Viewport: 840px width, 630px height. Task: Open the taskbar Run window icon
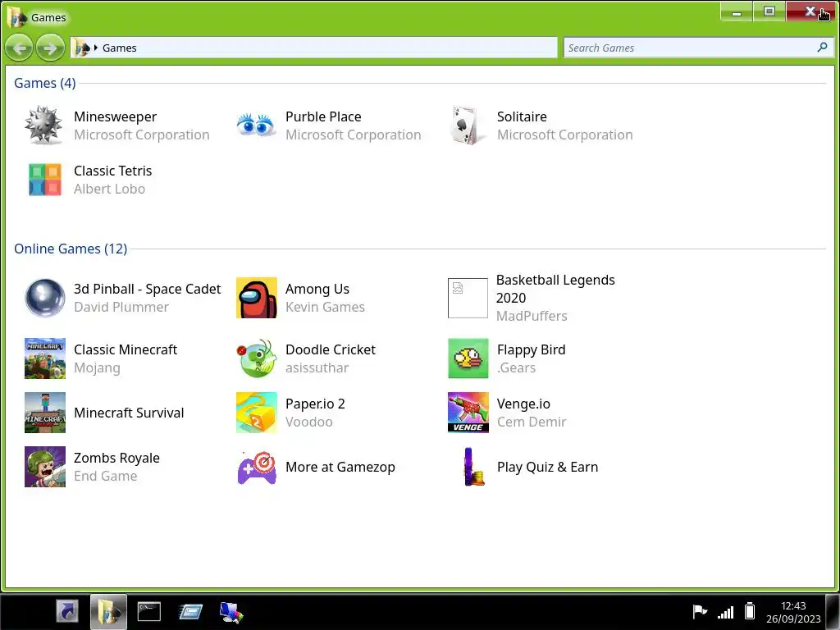point(190,611)
